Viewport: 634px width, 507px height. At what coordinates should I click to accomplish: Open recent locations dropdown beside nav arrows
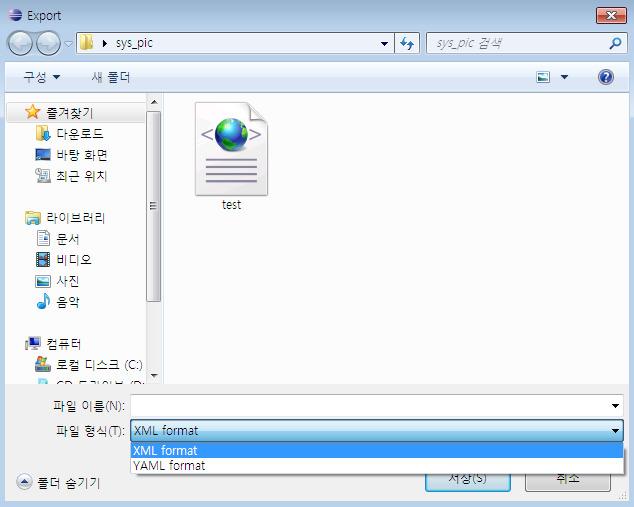coord(68,43)
